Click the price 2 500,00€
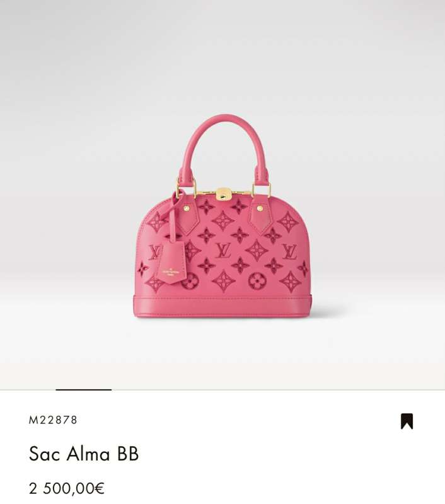Image resolution: width=445 pixels, height=504 pixels. 67,488
